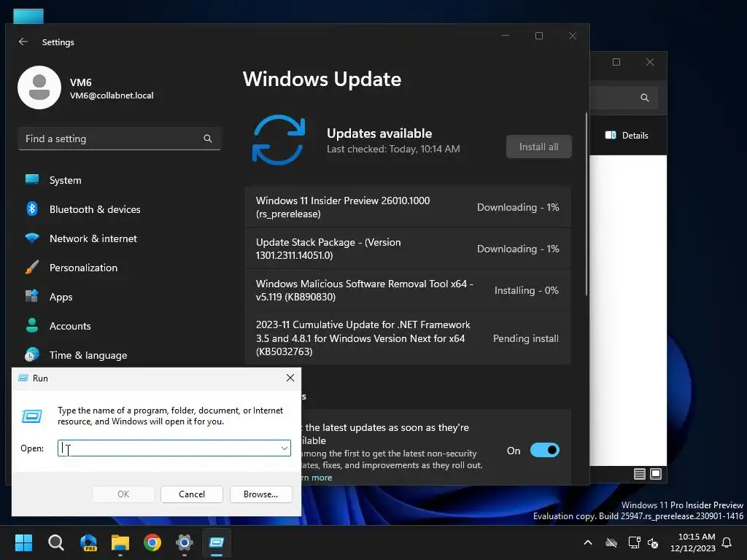The height and width of the screenshot is (560, 747).
Task: Open File Explorer from taskbar
Action: tap(120, 542)
